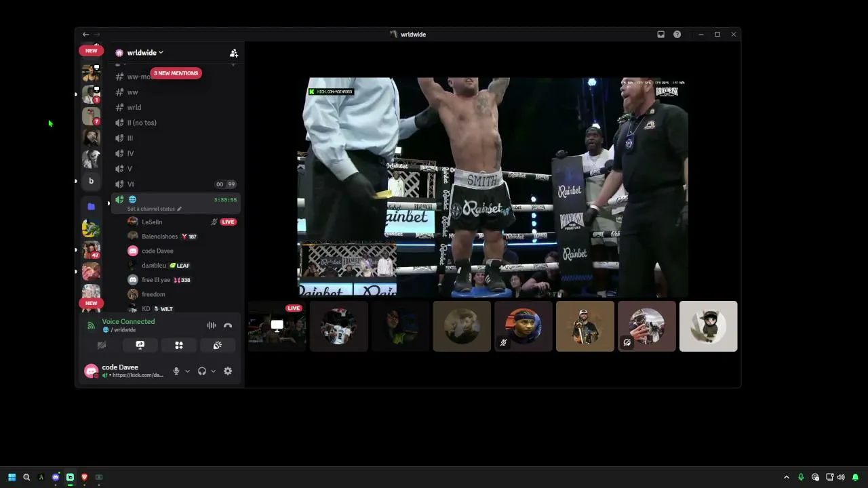
Task: Click the green microphone tray icon
Action: 801,477
